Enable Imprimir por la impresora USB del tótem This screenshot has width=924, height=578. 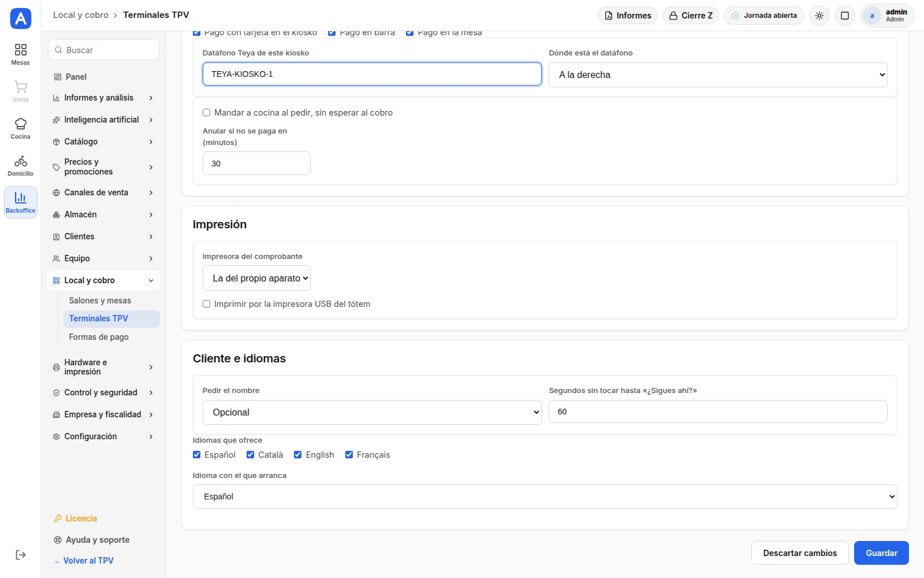[206, 304]
